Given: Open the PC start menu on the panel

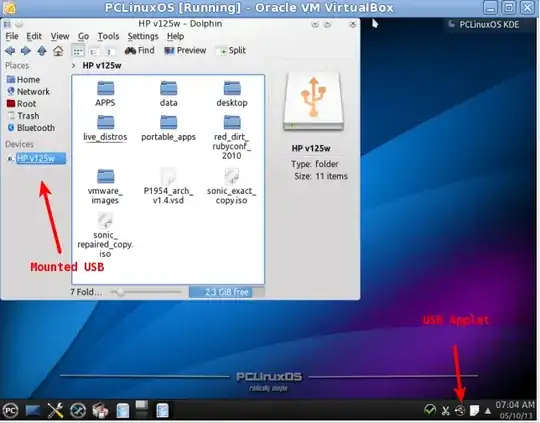Looking at the screenshot, I should [x=10, y=411].
